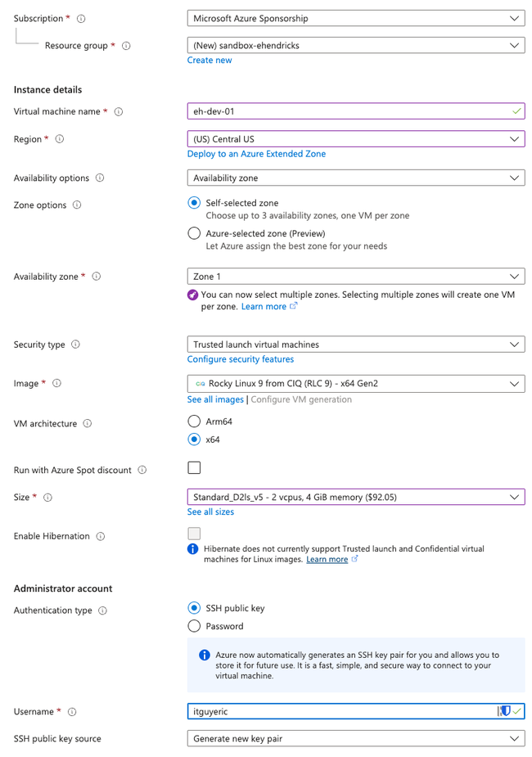The width and height of the screenshot is (532, 757).
Task: Select Azure-selected zone (Preview) option
Action: click(x=194, y=233)
